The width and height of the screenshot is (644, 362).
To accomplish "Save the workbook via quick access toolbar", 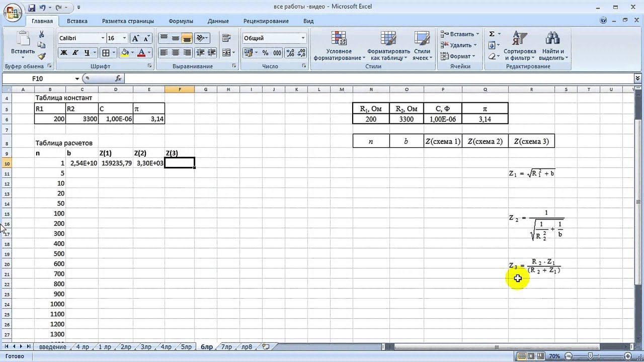I will (x=32, y=8).
